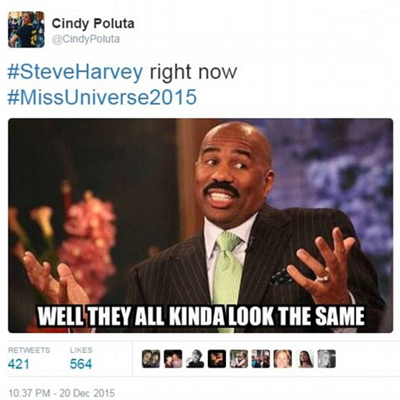Click the Cindy Poluta display name
The height and width of the screenshot is (400, 400).
pos(93,24)
